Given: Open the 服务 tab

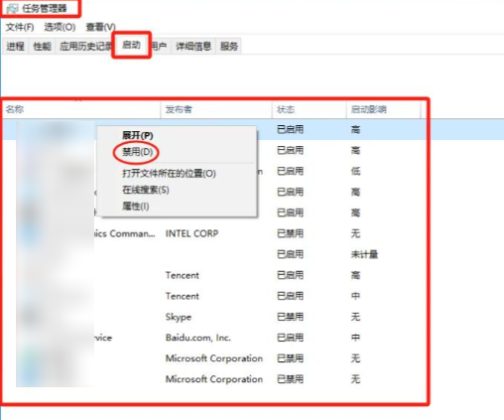Looking at the screenshot, I should (229, 46).
